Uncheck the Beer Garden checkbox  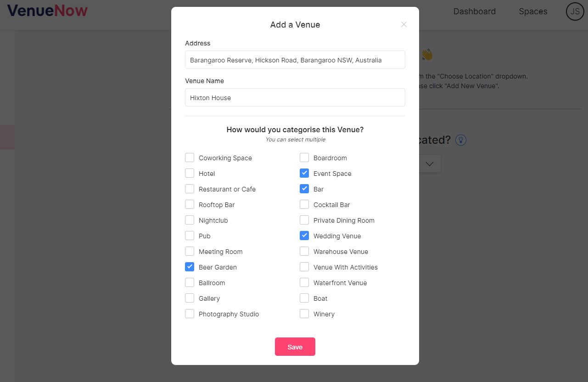[x=190, y=267]
